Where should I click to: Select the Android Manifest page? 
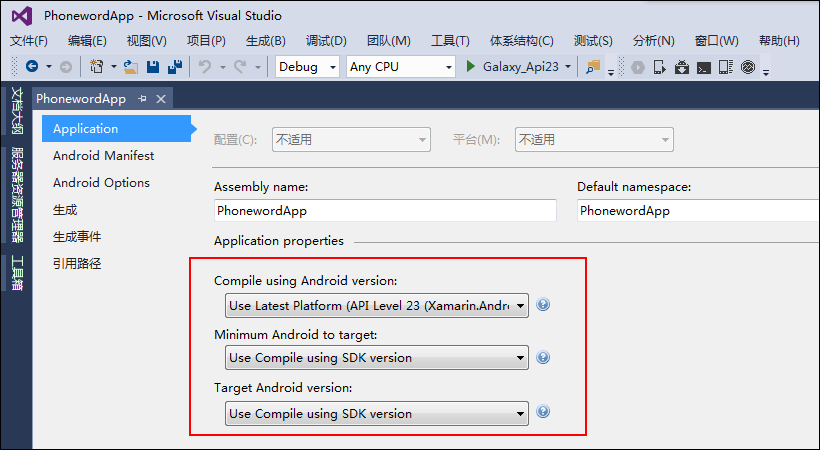tap(103, 156)
